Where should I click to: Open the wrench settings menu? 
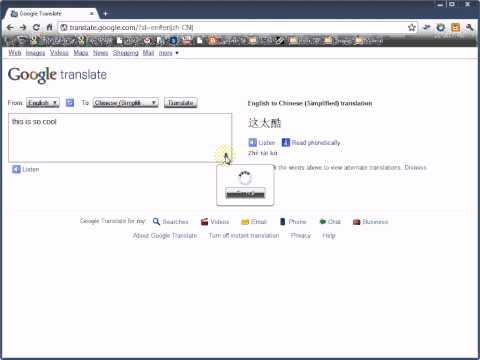pos(470,27)
